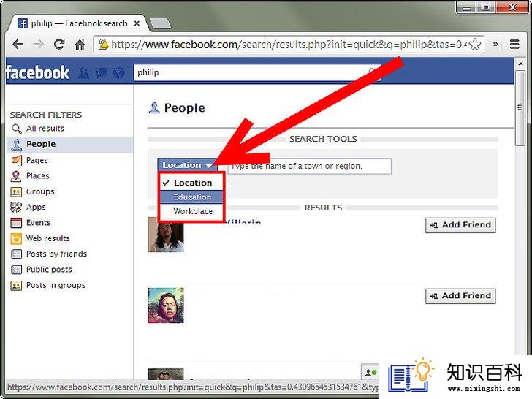The height and width of the screenshot is (399, 532).
Task: Open Facebook friend requests icon
Action: (84, 73)
